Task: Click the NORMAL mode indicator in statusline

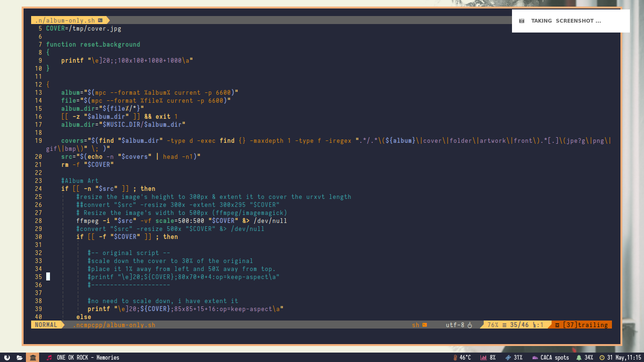Action: [x=46, y=325]
